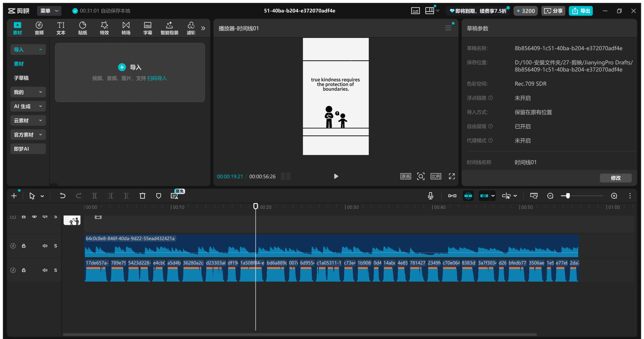Viewport: 644px width, 339px height.
Task: Mute the 64c0c8e8 audio track speaker
Action: [45, 246]
